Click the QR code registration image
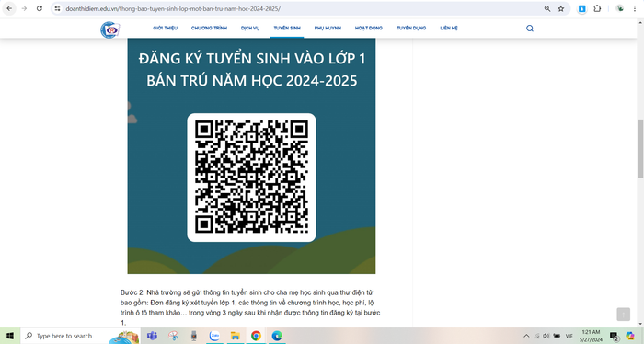The height and width of the screenshot is (344, 644). 251,178
